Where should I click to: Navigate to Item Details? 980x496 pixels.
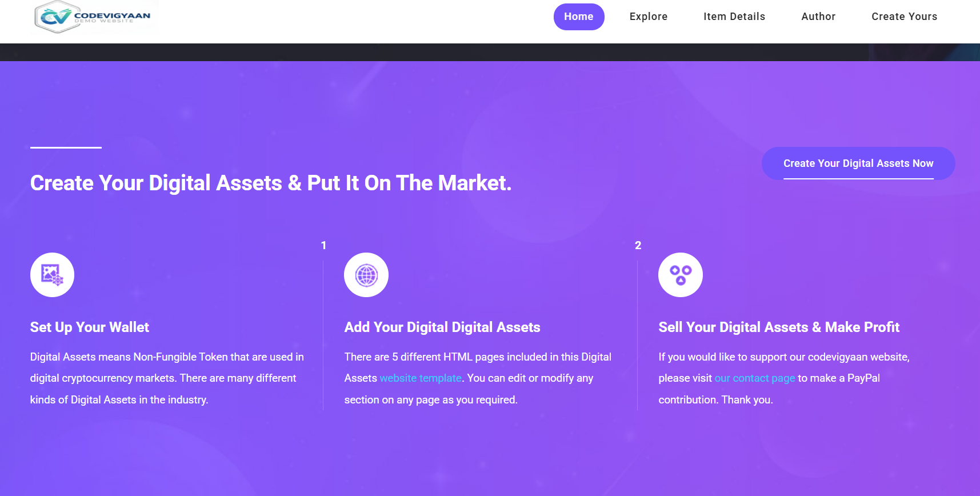734,17
